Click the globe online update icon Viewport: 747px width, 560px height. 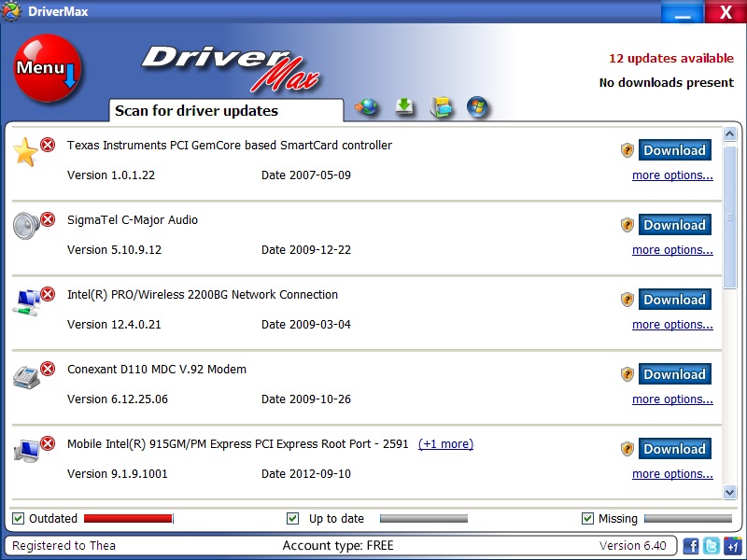click(x=366, y=106)
